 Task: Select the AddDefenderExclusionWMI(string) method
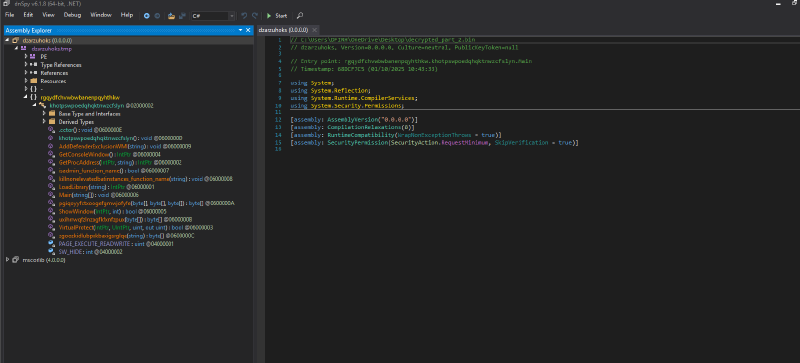tap(125, 146)
